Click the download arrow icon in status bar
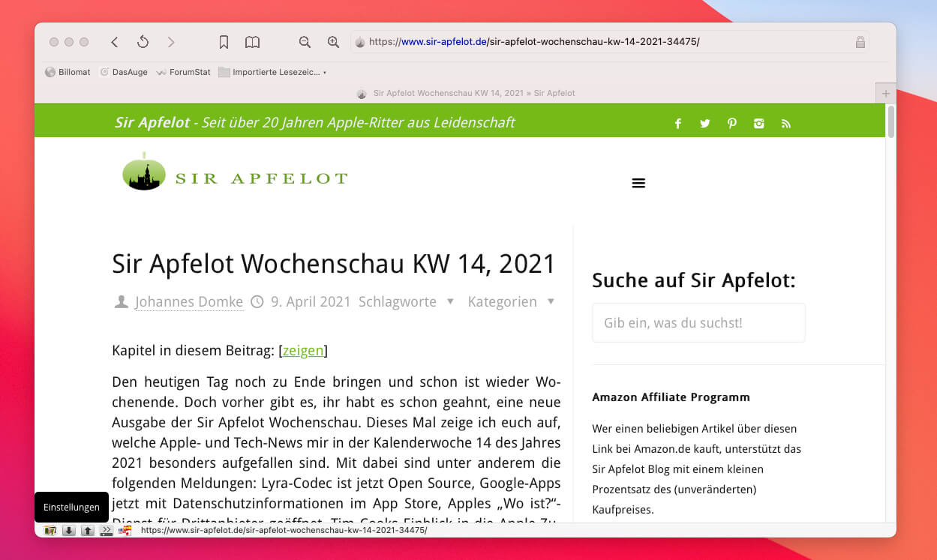The width and height of the screenshot is (937, 560). pos(69,531)
